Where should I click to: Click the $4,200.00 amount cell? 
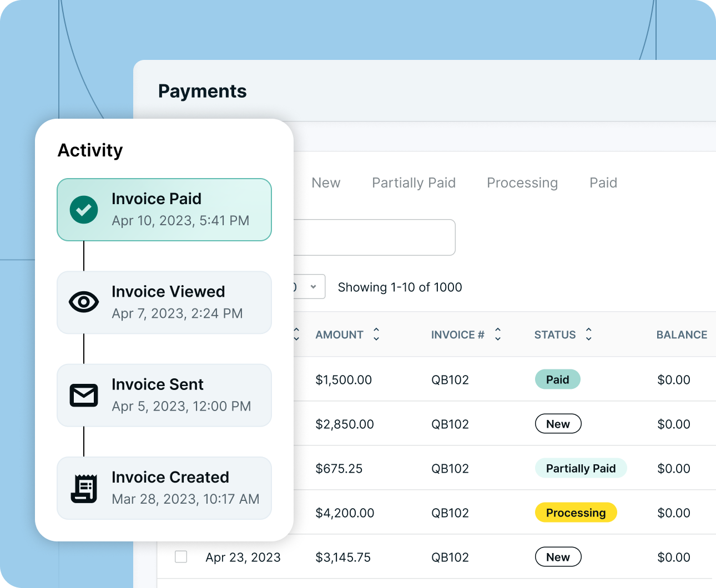click(345, 513)
